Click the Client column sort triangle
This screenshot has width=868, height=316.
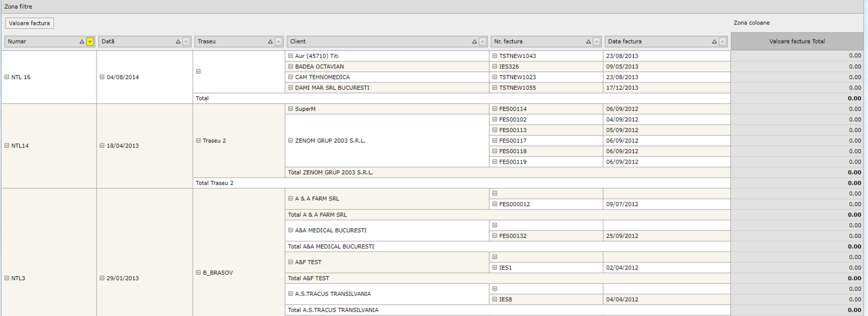point(474,42)
